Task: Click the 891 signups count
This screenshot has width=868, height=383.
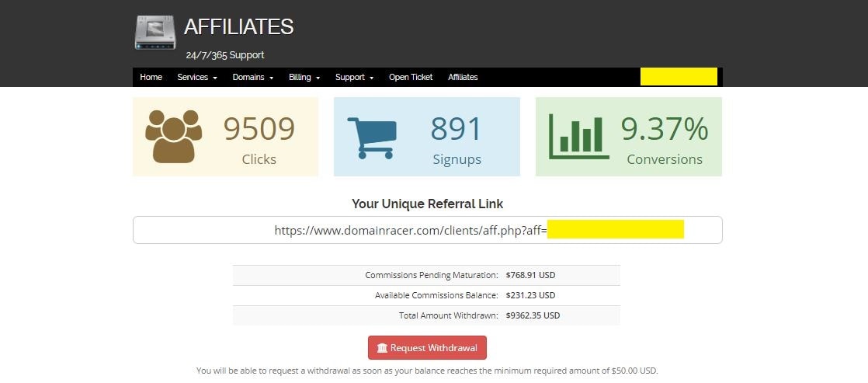Action: pos(457,129)
